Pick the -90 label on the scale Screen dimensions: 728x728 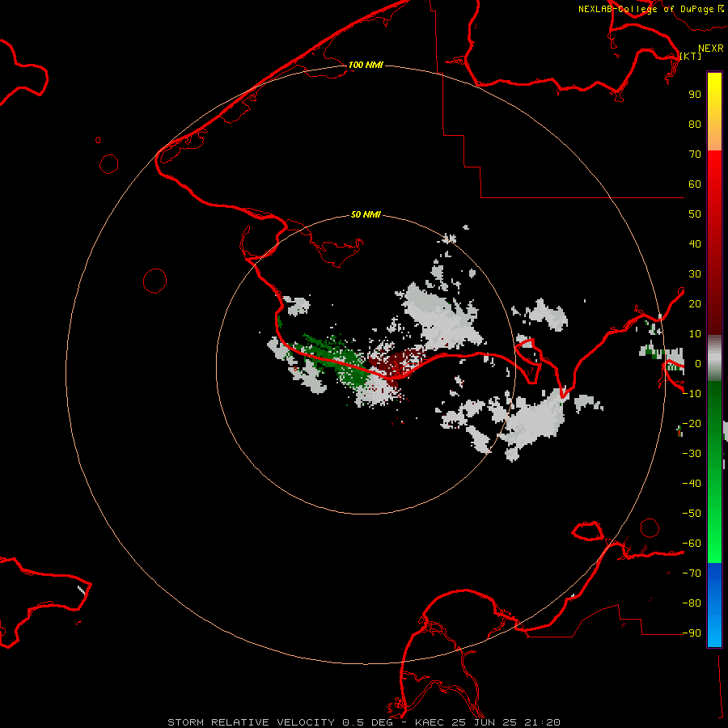pos(692,633)
